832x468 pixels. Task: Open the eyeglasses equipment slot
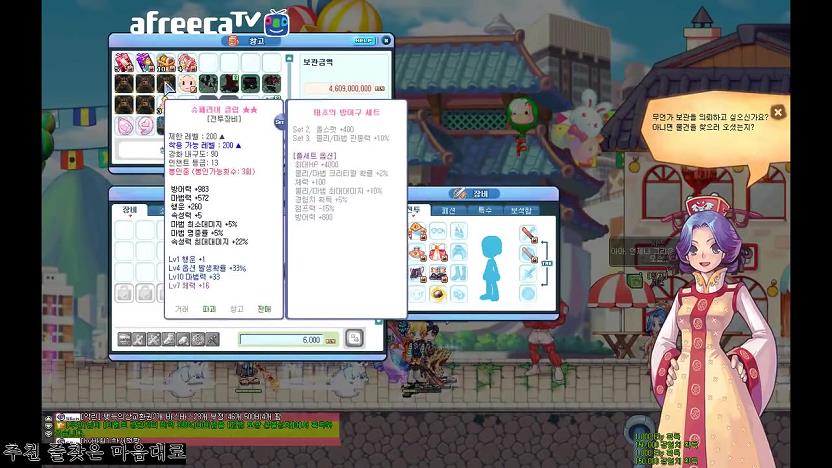tap(438, 231)
